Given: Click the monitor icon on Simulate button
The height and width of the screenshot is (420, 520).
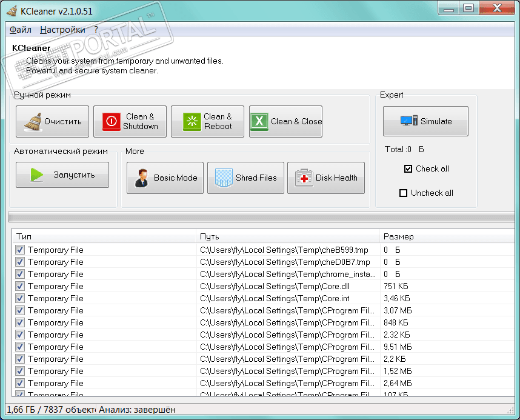Looking at the screenshot, I should click(409, 121).
